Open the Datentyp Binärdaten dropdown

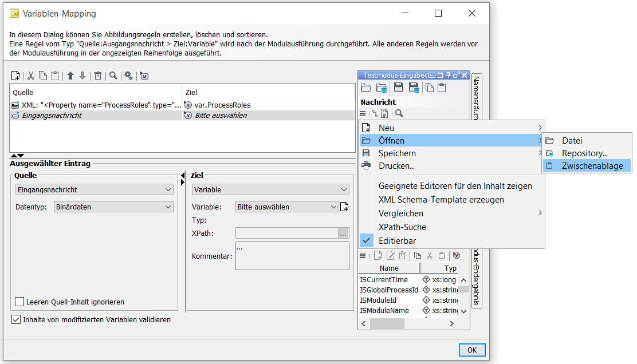click(113, 207)
